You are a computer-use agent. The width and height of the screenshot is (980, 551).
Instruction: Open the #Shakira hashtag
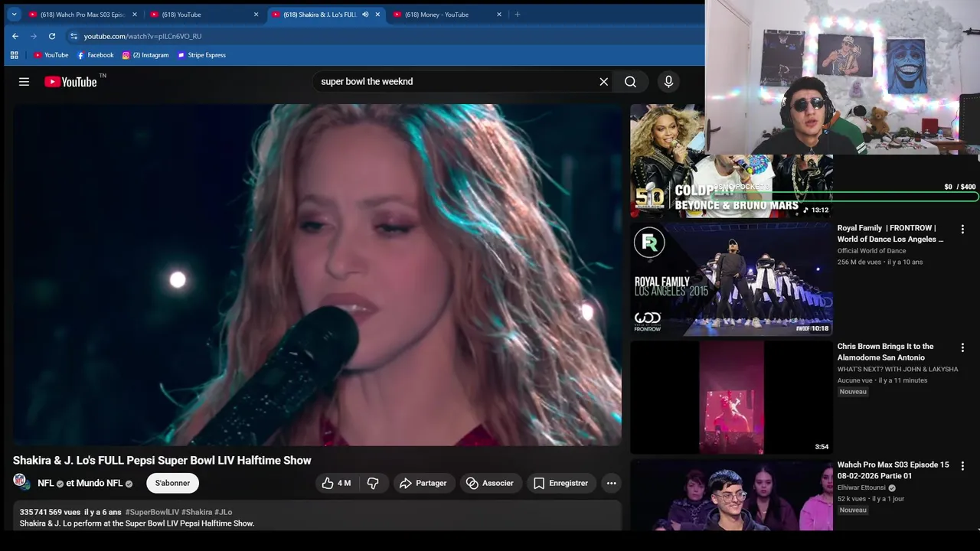[197, 513]
